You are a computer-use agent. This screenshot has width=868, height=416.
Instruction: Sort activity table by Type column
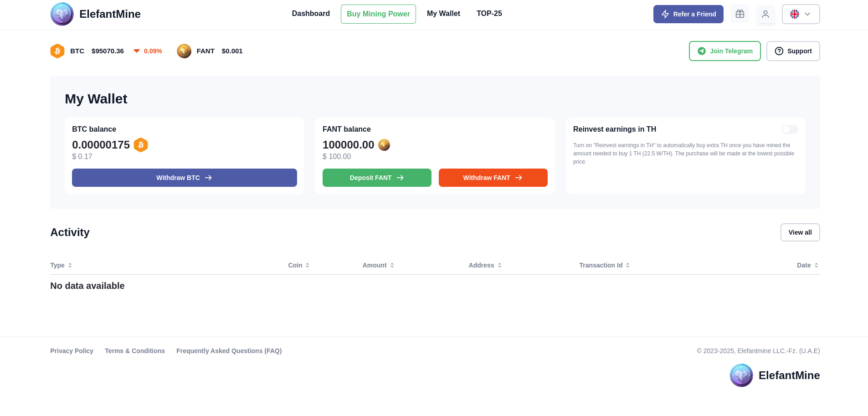[x=61, y=265]
